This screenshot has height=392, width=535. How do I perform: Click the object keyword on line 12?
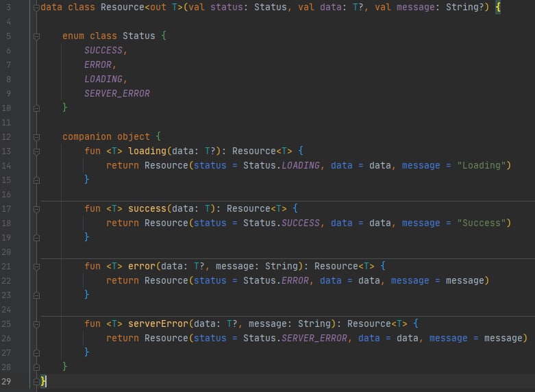(134, 137)
